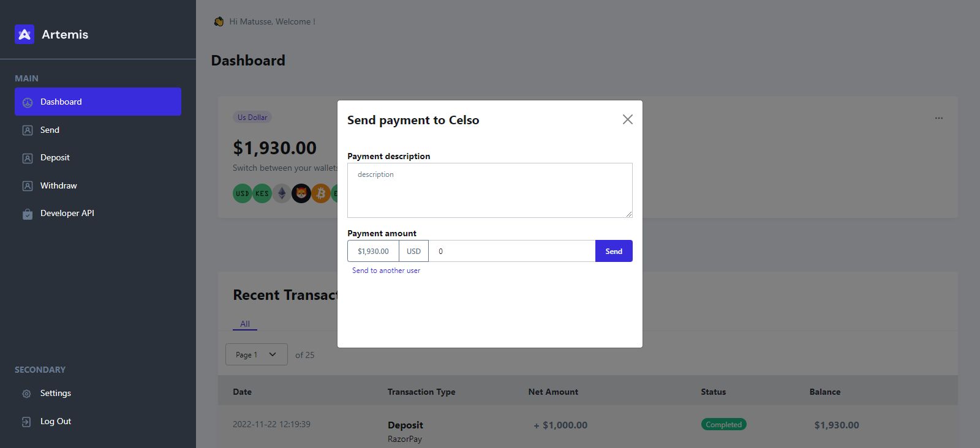
Task: Focus the Payment description textarea
Action: [x=489, y=190]
